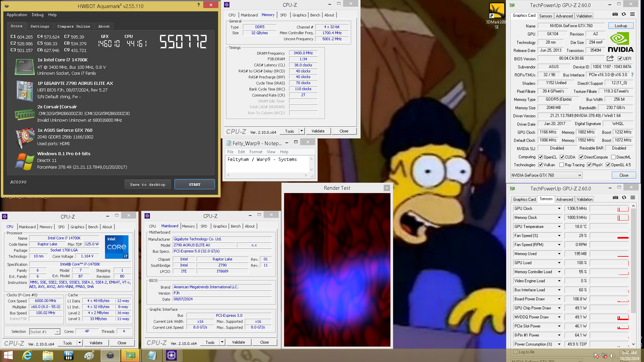Switch to Notepad via taskbar icon
This screenshot has width=644, height=362.
(x=151, y=355)
